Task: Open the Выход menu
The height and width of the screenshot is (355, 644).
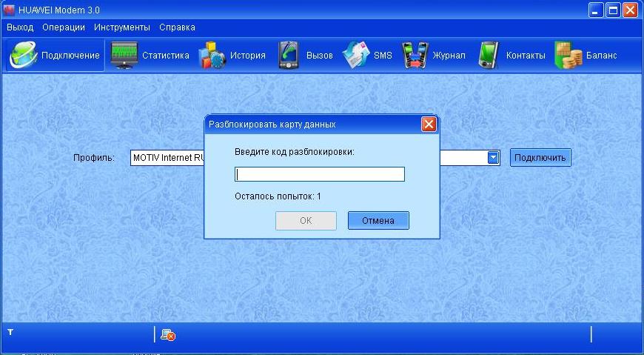Action: (x=20, y=27)
